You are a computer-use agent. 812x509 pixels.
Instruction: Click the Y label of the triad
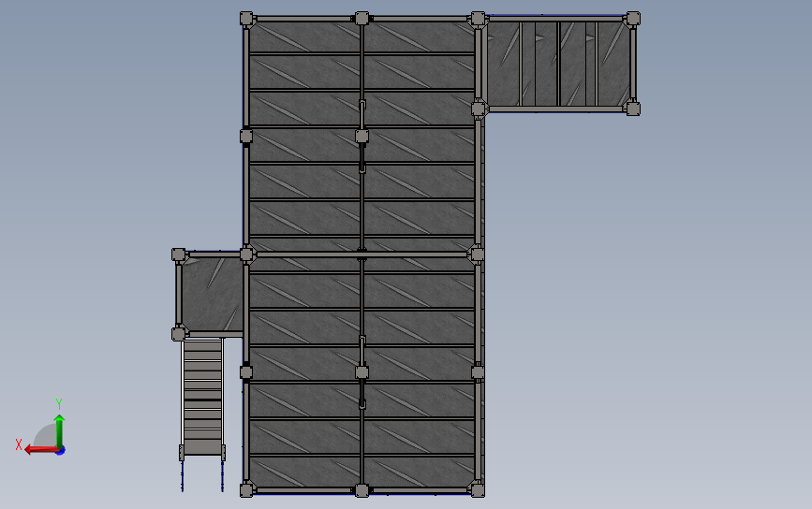59,403
